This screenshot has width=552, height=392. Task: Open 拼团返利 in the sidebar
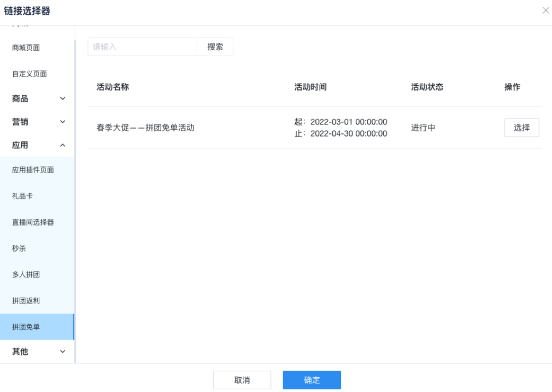26,301
